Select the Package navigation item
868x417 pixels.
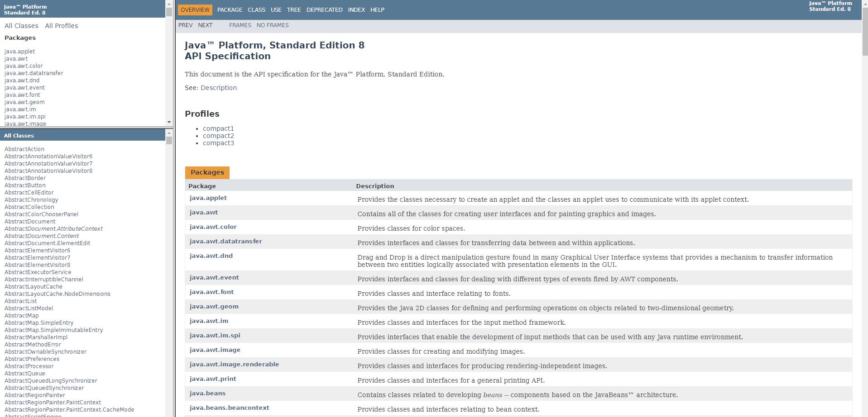pyautogui.click(x=230, y=10)
